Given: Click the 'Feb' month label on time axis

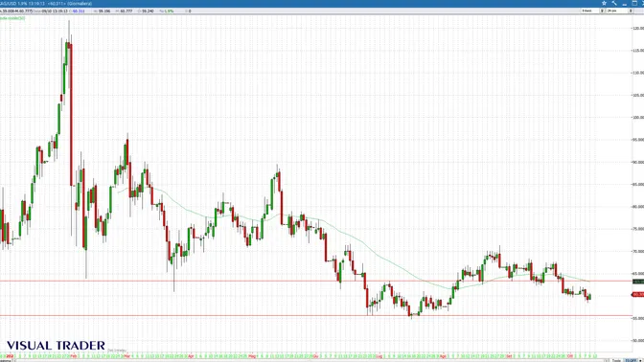Looking at the screenshot, I should (x=74, y=356).
